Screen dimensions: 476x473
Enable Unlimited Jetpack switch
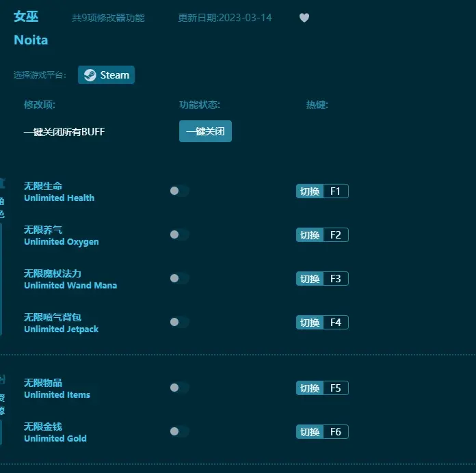click(179, 322)
